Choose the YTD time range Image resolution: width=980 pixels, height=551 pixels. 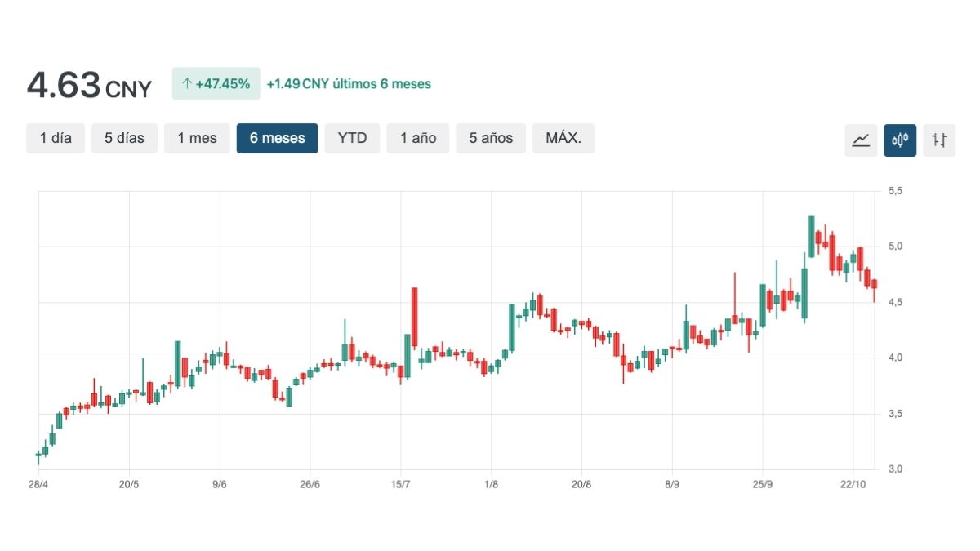(352, 138)
